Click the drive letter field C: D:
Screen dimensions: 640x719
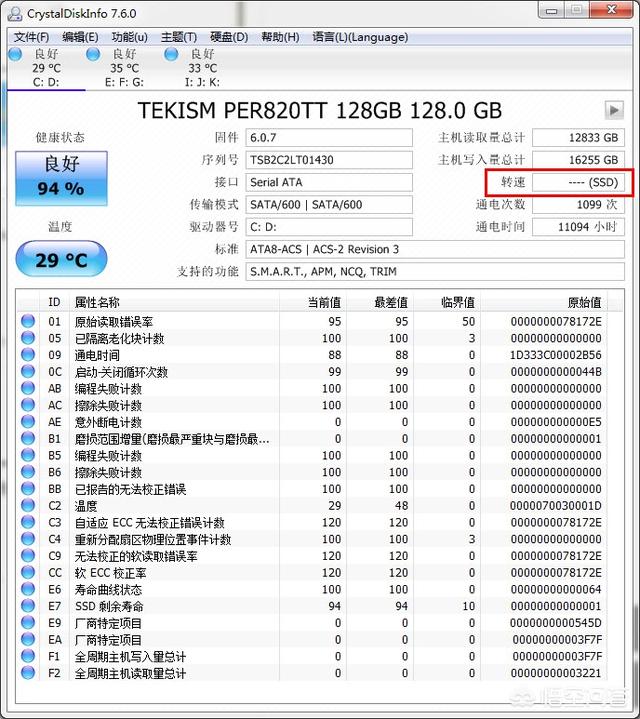[329, 227]
